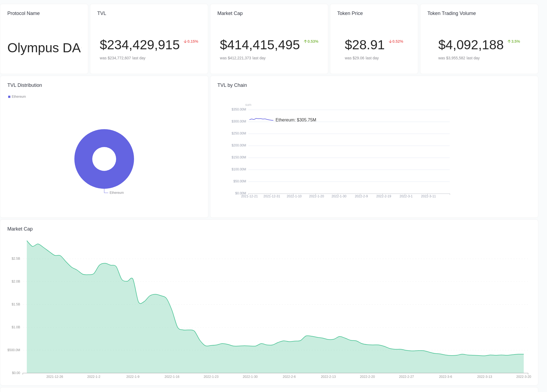This screenshot has height=392, width=547.
Task: Click the upward arrow beside 0.53%
Action: [305, 41]
